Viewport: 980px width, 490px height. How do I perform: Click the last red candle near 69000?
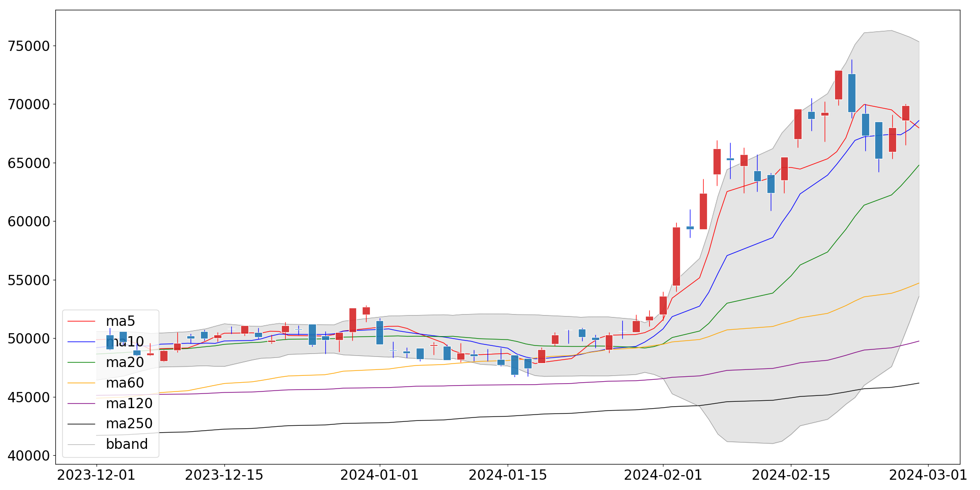pyautogui.click(x=906, y=113)
